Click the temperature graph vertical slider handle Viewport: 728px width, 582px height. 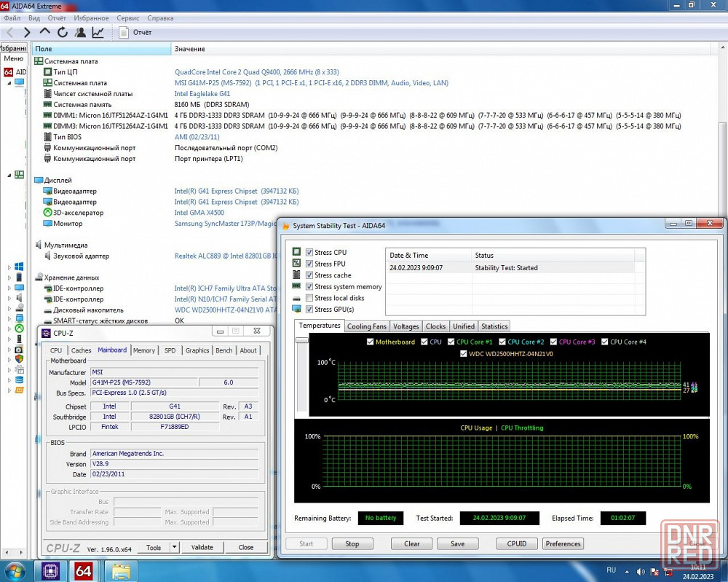tap(301, 340)
